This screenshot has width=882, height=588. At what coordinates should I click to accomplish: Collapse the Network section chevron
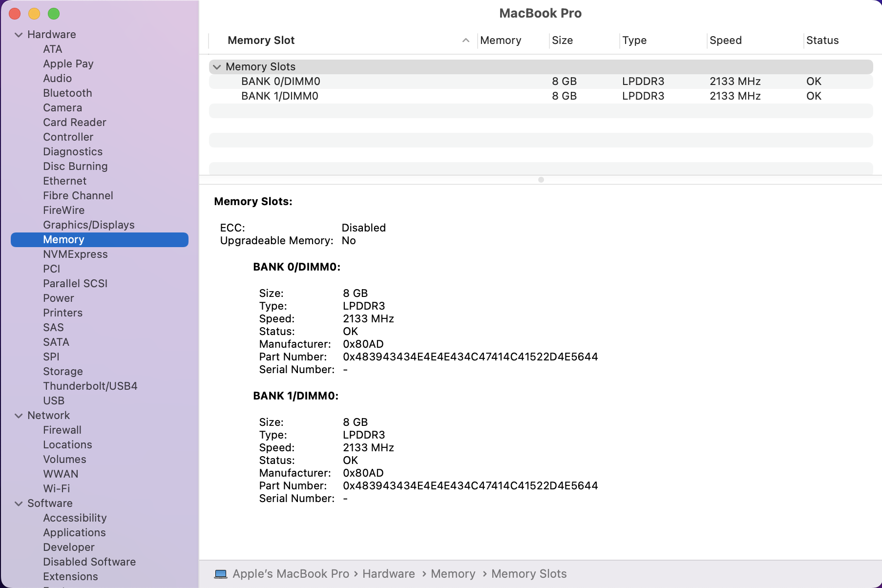(x=19, y=416)
